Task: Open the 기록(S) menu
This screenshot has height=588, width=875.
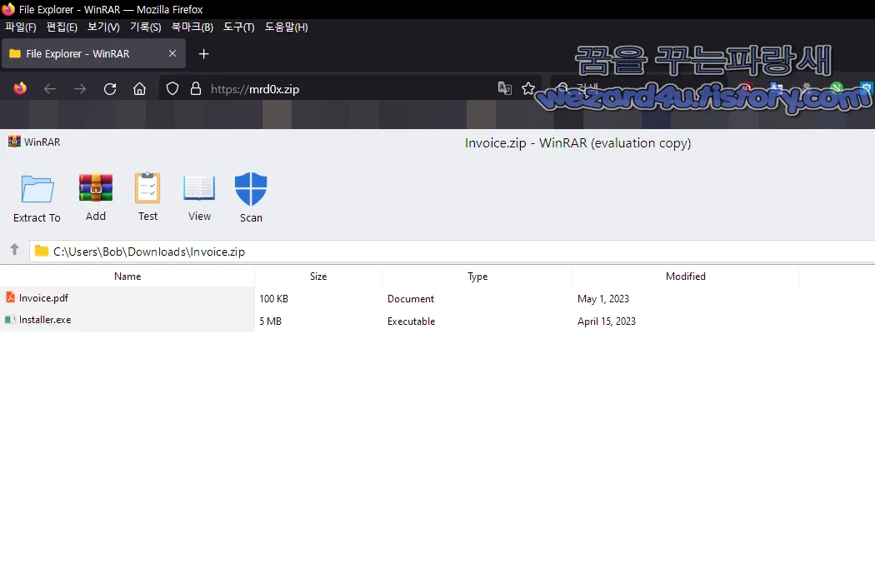Action: (145, 27)
